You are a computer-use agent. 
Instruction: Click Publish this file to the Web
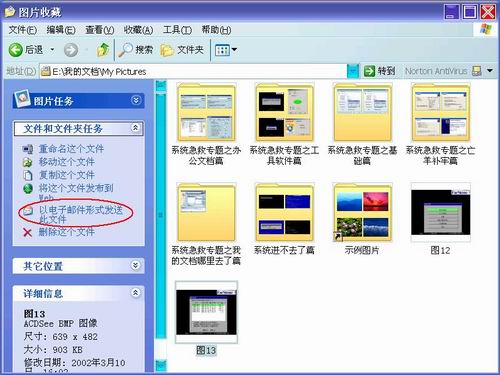click(x=76, y=192)
